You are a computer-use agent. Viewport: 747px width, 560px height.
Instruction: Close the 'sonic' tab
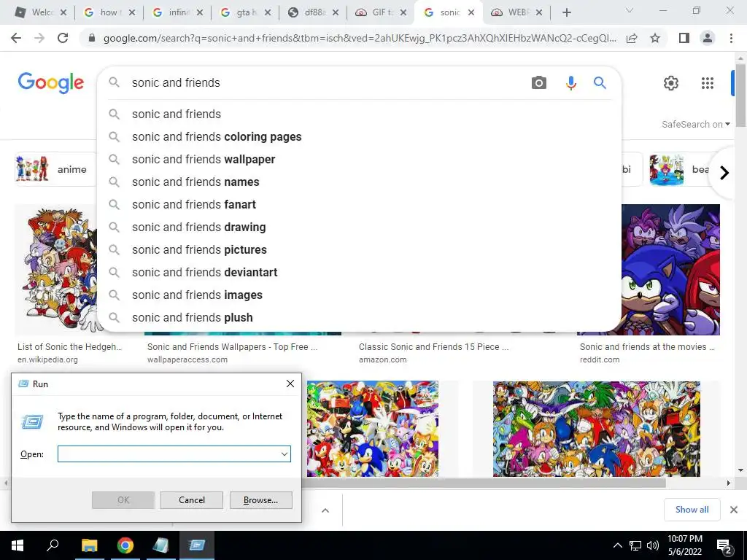(471, 13)
